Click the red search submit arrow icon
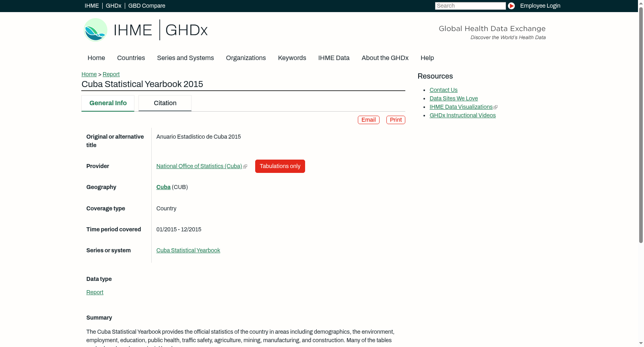Image resolution: width=644 pixels, height=347 pixels. (x=511, y=6)
